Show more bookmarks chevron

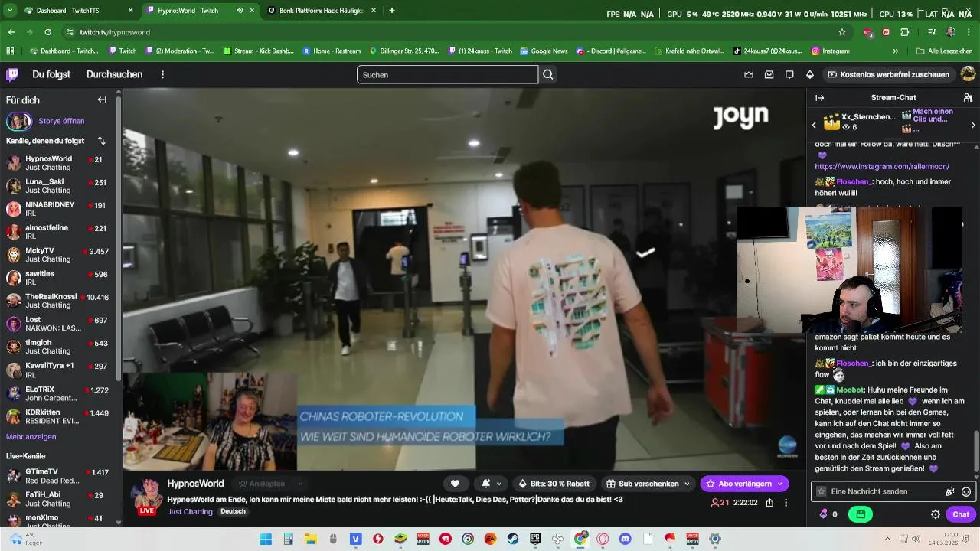coord(896,51)
